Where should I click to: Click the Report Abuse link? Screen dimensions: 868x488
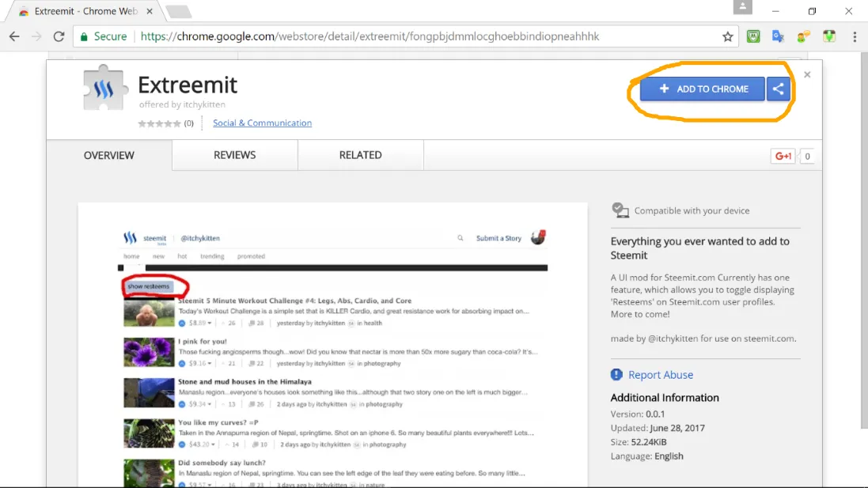661,375
